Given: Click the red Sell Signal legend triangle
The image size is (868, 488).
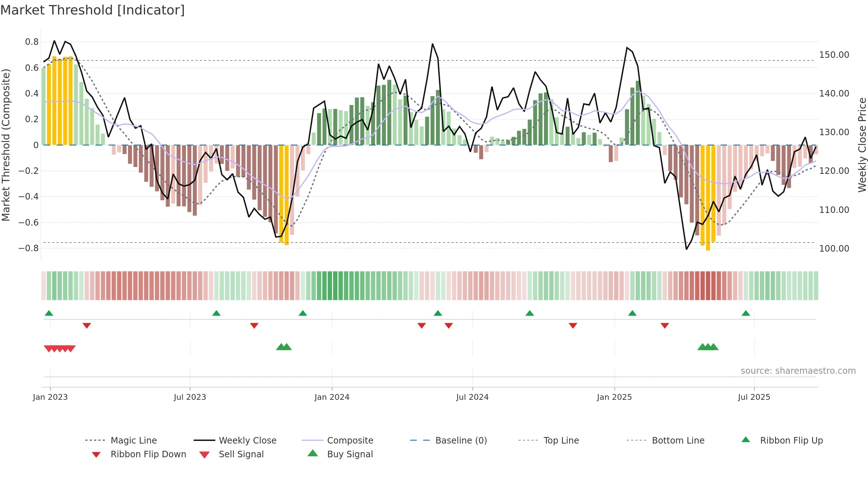Looking at the screenshot, I should (204, 455).
